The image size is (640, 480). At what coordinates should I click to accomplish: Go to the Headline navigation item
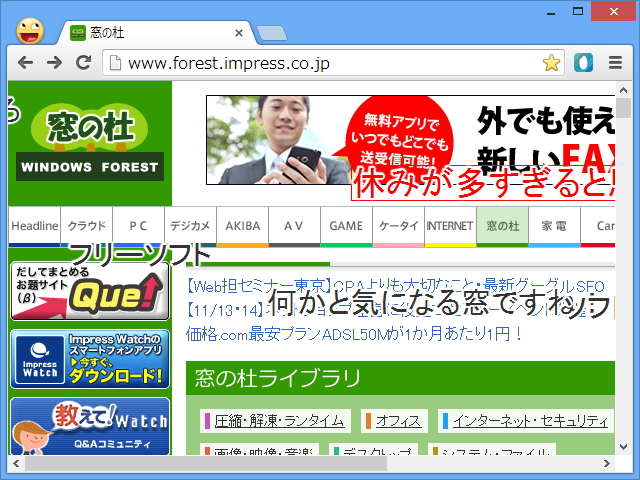tap(34, 227)
